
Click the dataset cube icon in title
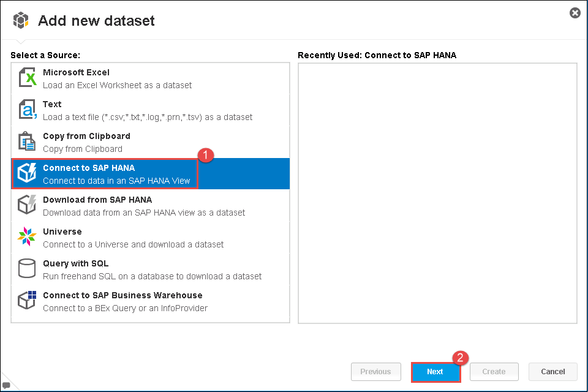pos(21,21)
